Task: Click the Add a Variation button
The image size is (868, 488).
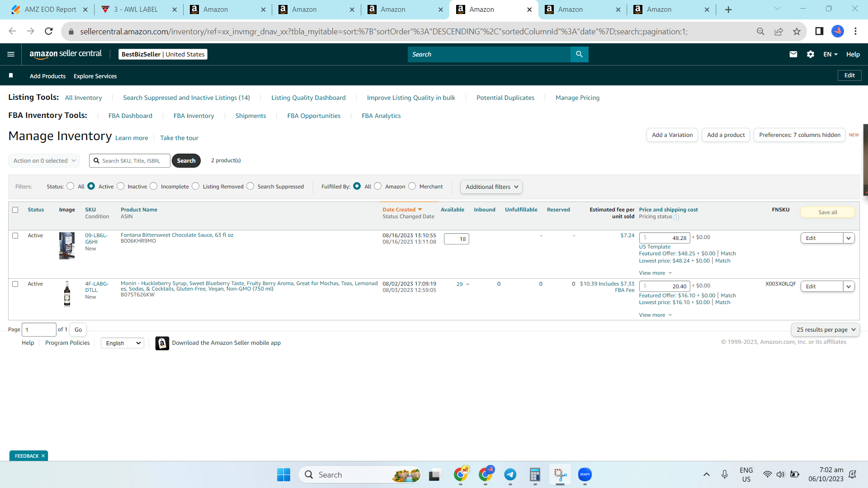Action: tap(672, 135)
